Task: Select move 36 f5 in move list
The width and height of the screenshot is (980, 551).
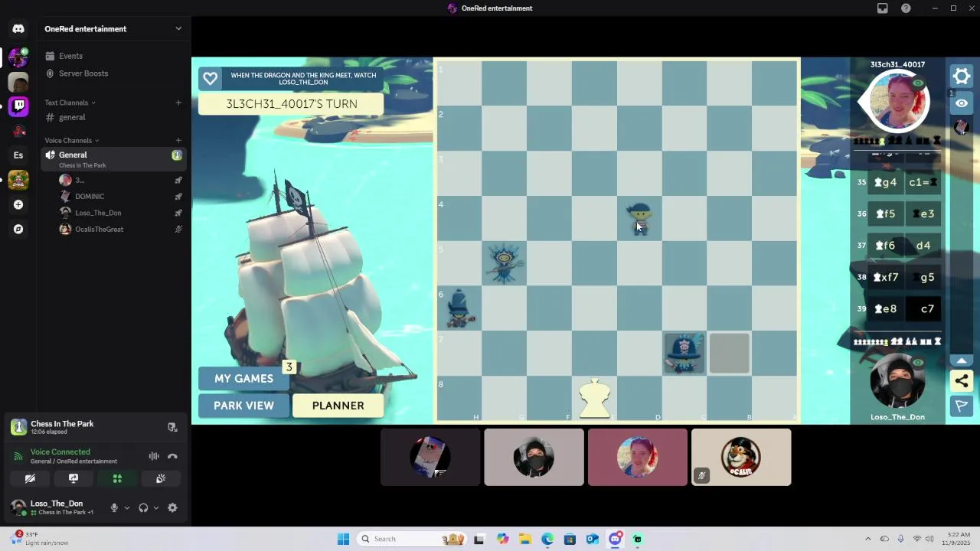Action: [x=886, y=214]
